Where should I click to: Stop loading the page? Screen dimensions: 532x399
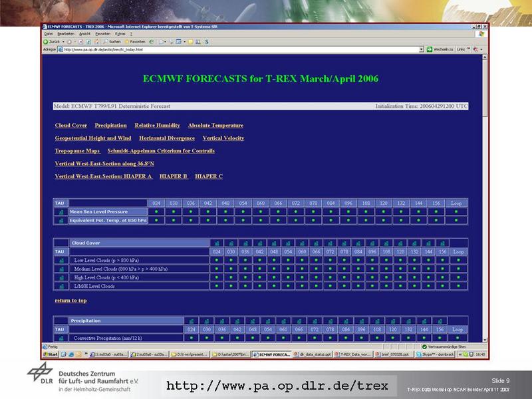[80, 42]
